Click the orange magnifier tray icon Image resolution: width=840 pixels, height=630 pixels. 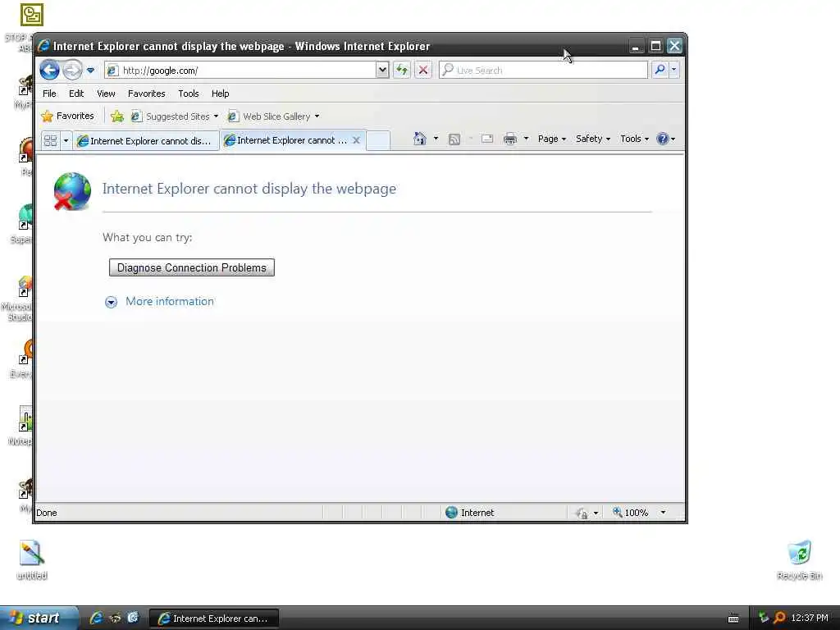[779, 618]
